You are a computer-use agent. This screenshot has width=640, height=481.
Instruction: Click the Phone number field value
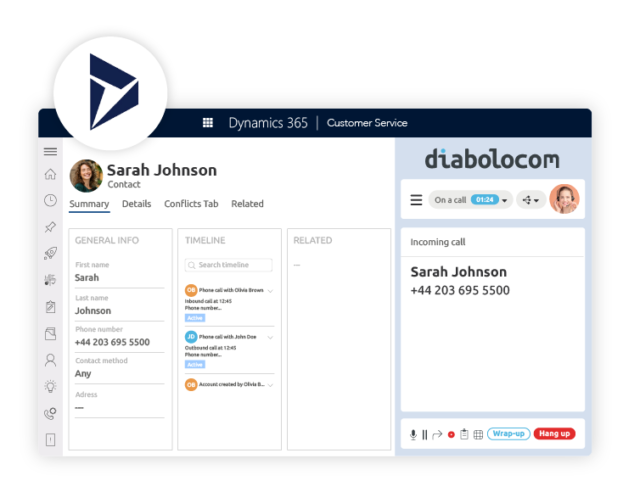(x=112, y=342)
